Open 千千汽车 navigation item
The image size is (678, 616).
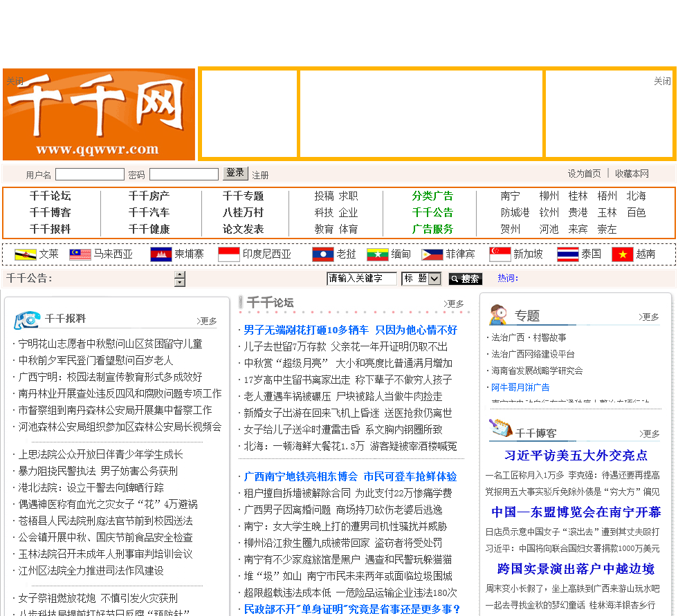(x=149, y=212)
